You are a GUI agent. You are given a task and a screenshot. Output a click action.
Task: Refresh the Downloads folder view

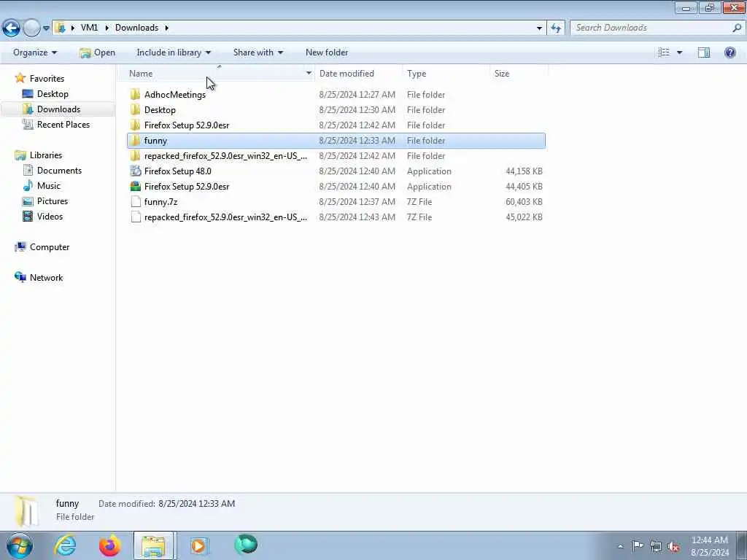[556, 28]
